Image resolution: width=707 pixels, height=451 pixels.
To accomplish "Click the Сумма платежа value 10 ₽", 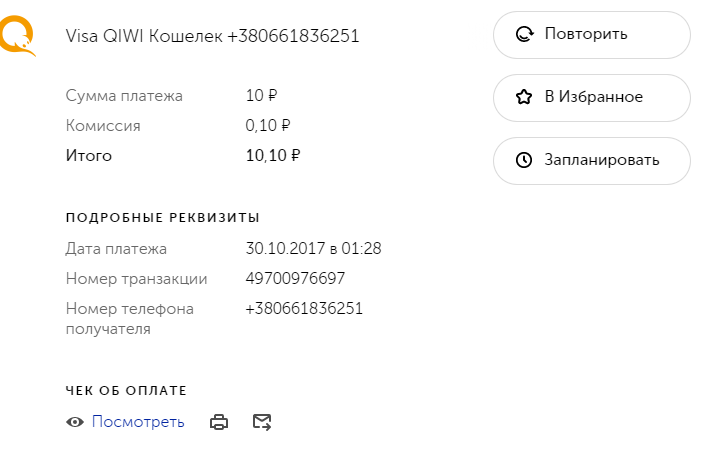I will click(x=261, y=96).
